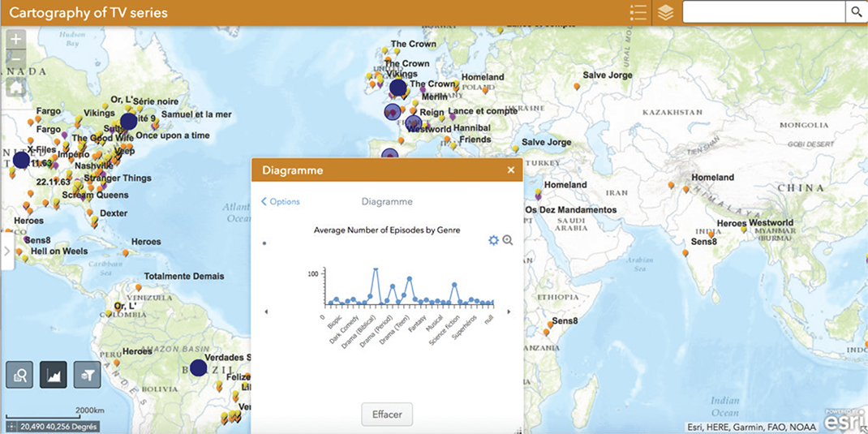868x434 pixels.
Task: Close the Diagramme panel
Action: (x=511, y=170)
